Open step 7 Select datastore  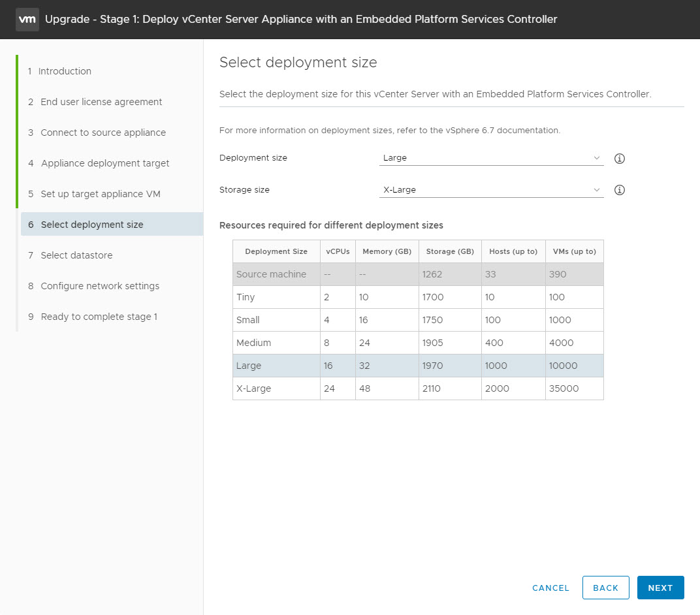tap(70, 255)
